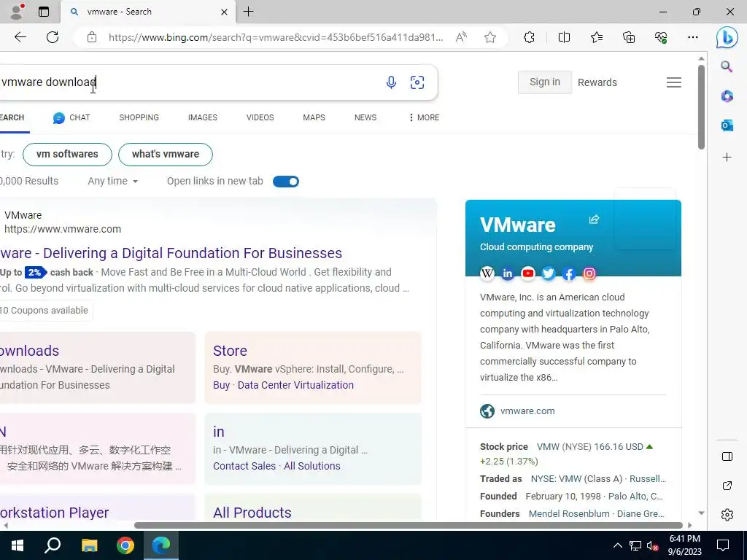Show hidden system tray icons chevron
This screenshot has width=747, height=560.
click(617, 545)
